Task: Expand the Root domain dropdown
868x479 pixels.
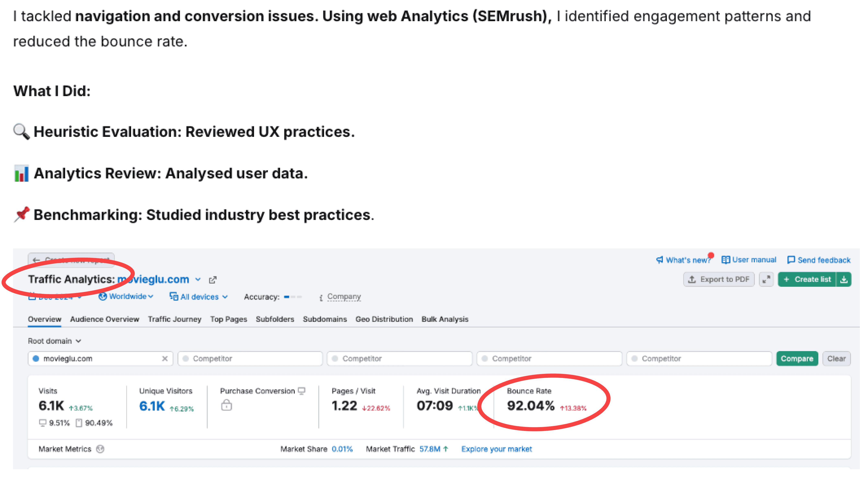Action: tap(54, 341)
